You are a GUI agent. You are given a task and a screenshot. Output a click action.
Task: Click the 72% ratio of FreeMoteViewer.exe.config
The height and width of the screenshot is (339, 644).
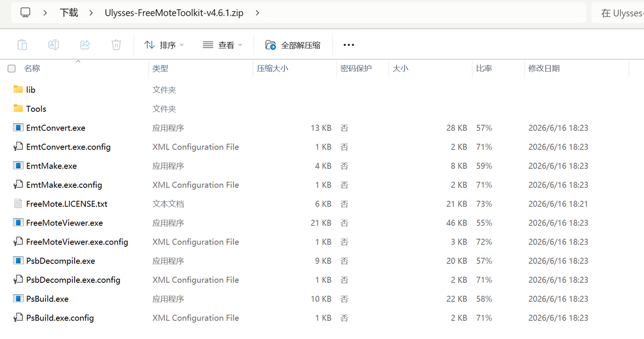pyautogui.click(x=484, y=242)
